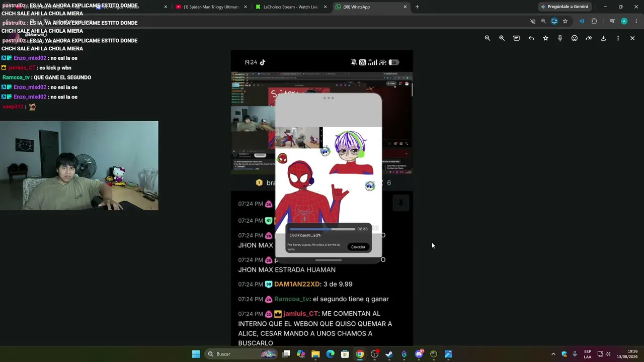Open the media viewer's three-dot menu
This screenshot has height=362, width=644.
(618, 38)
